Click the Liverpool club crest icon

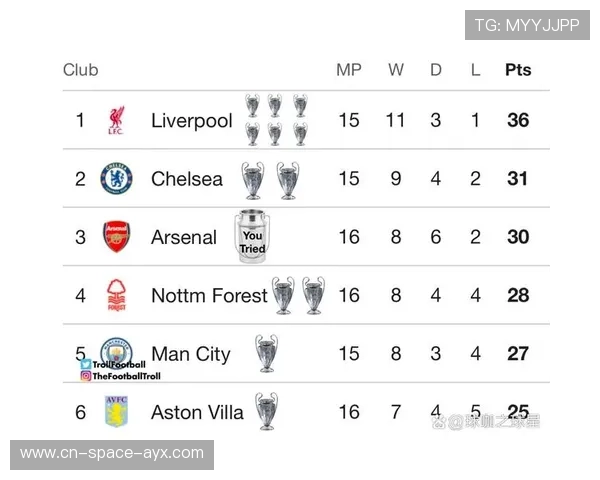coord(117,121)
